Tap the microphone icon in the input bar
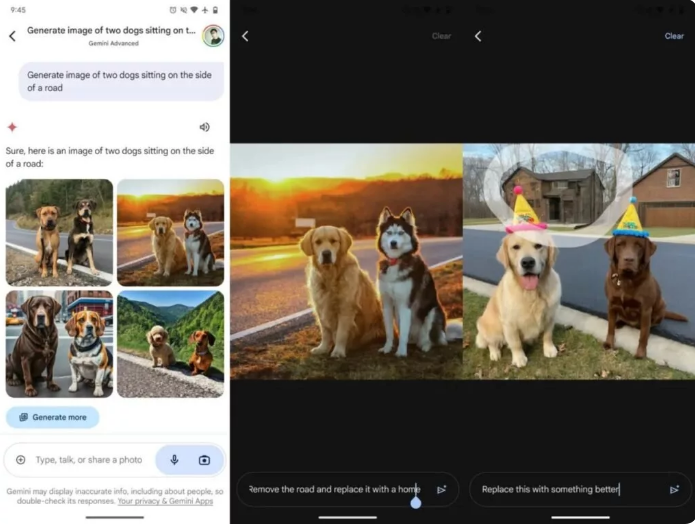Image resolution: width=695 pixels, height=525 pixels. coord(174,460)
